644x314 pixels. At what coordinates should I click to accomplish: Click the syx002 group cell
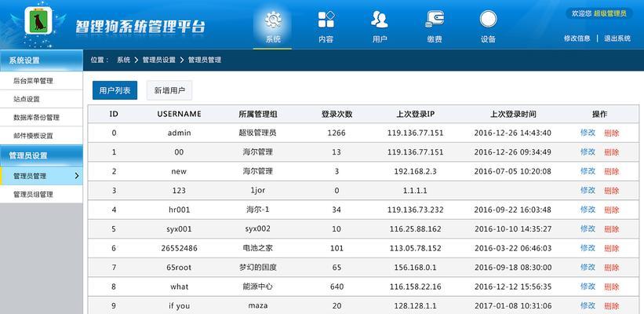257,229
